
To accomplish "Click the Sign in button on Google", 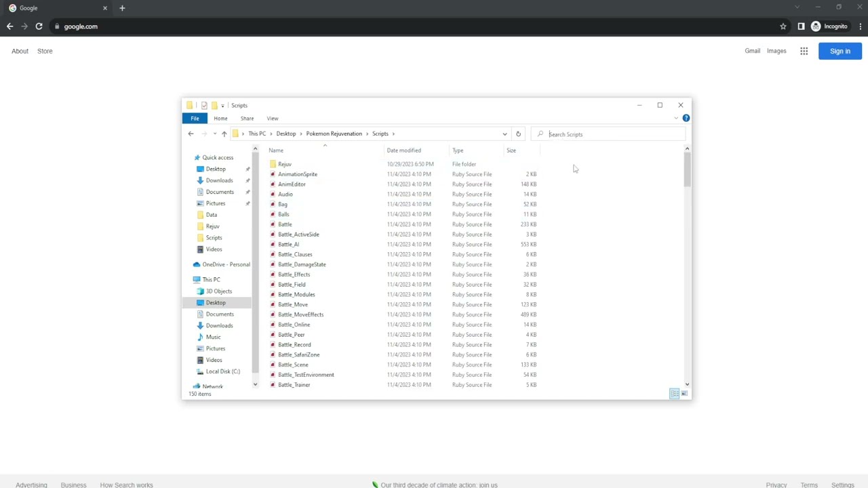I will (840, 51).
